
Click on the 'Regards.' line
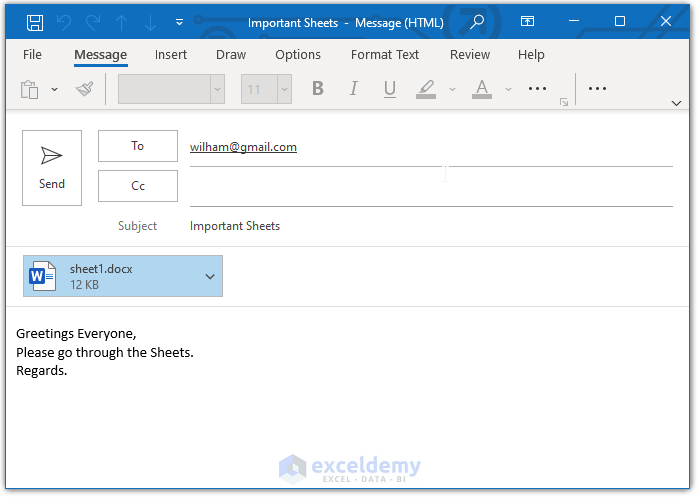[42, 371]
